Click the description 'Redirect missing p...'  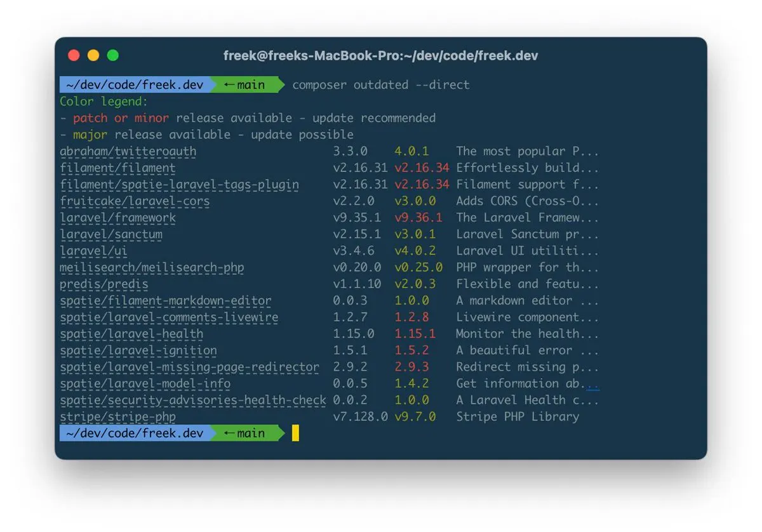click(528, 366)
